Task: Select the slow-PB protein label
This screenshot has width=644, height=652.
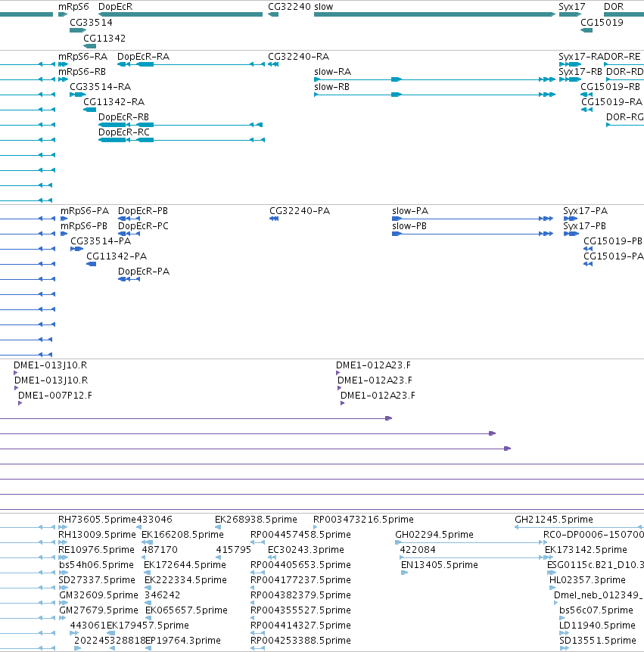Action: (x=409, y=226)
